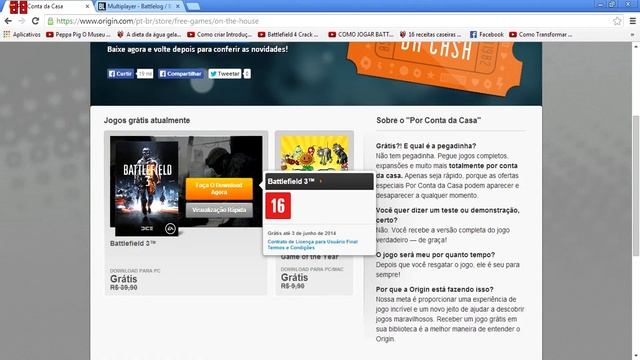Click the browser forward arrow
This screenshot has width=640, height=360.
click(x=22, y=21)
